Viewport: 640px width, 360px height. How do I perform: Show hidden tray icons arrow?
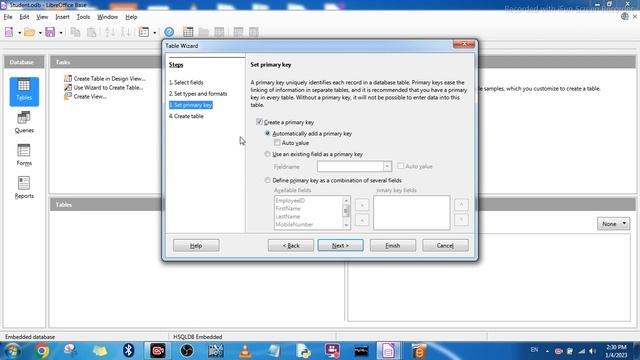(547, 351)
